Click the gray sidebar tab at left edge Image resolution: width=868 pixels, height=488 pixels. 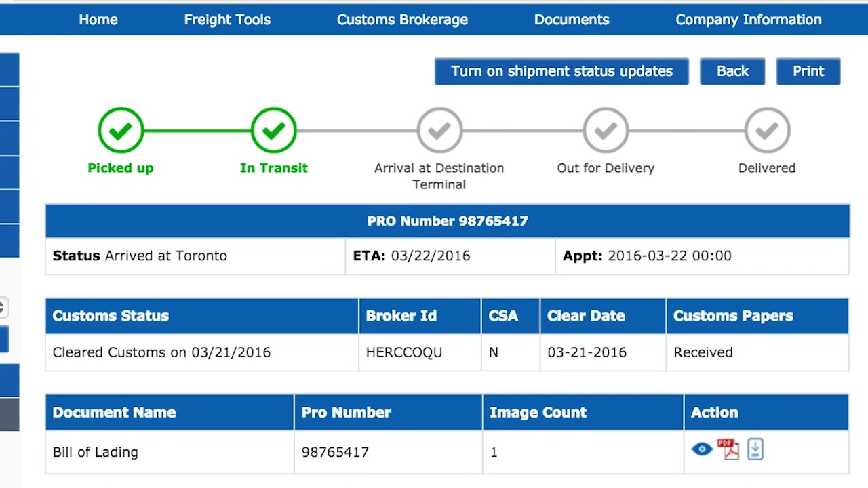click(x=9, y=415)
